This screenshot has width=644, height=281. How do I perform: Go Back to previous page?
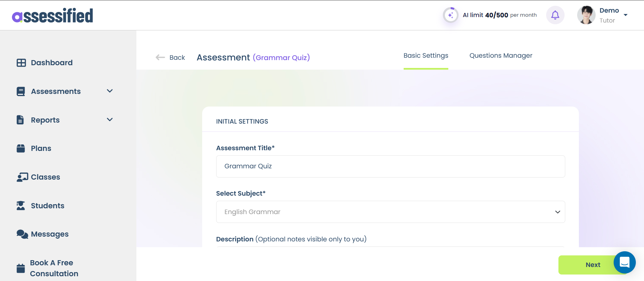pos(170,58)
